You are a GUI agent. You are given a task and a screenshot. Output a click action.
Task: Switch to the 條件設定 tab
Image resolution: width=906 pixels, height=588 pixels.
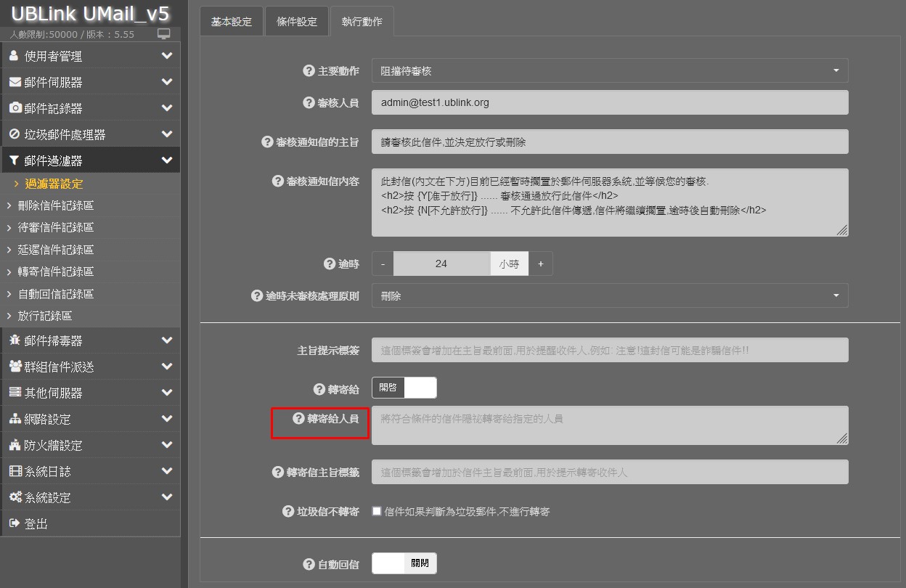297,22
